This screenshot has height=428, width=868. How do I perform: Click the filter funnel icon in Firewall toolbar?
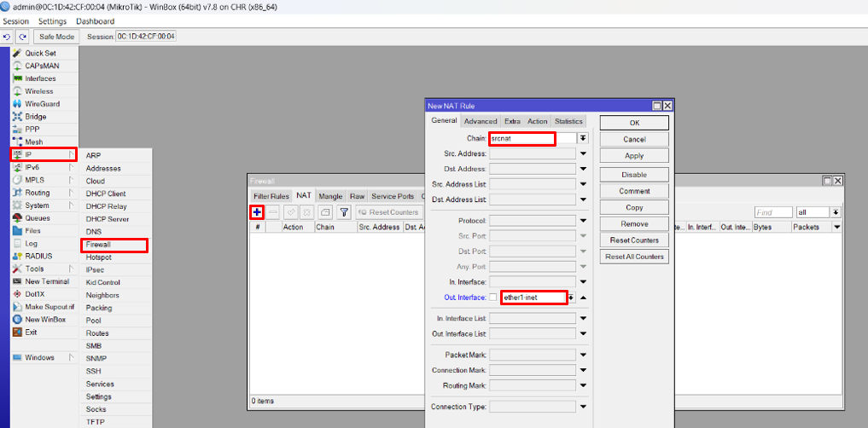[x=344, y=212]
